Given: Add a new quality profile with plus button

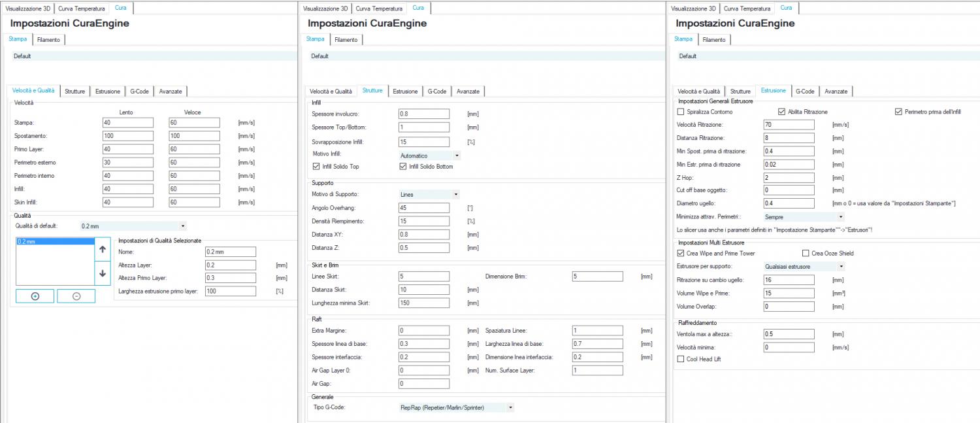Looking at the screenshot, I should click(35, 296).
